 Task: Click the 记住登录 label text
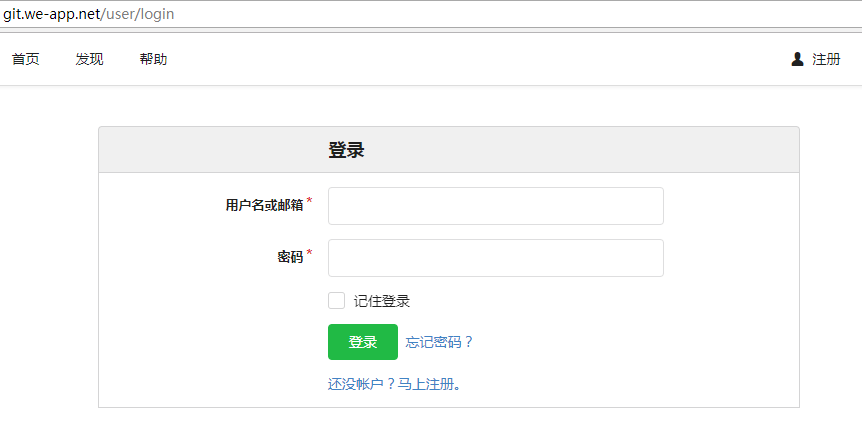point(381,301)
